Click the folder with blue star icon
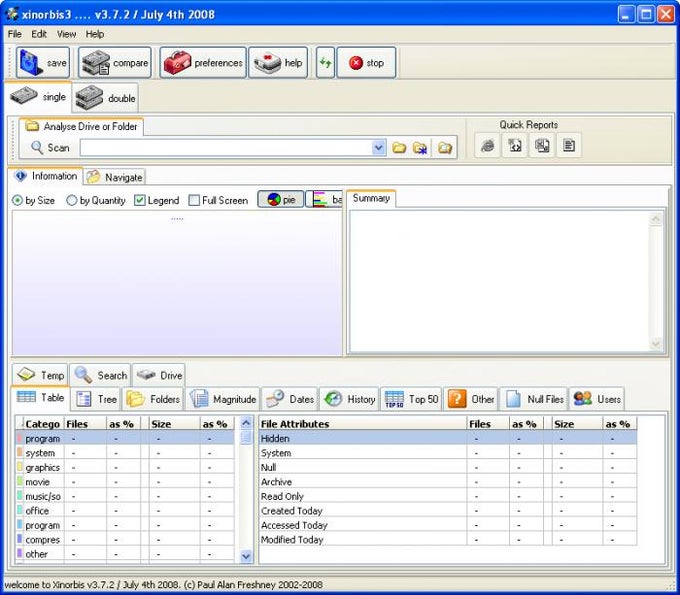Screen dimensions: 680x595 [x=420, y=148]
